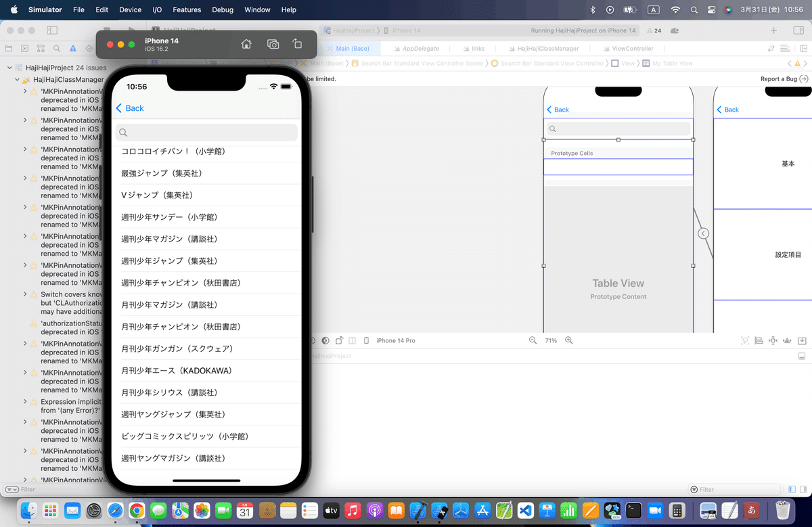
Task: Click Back in the right storyboard scene
Action: click(728, 110)
